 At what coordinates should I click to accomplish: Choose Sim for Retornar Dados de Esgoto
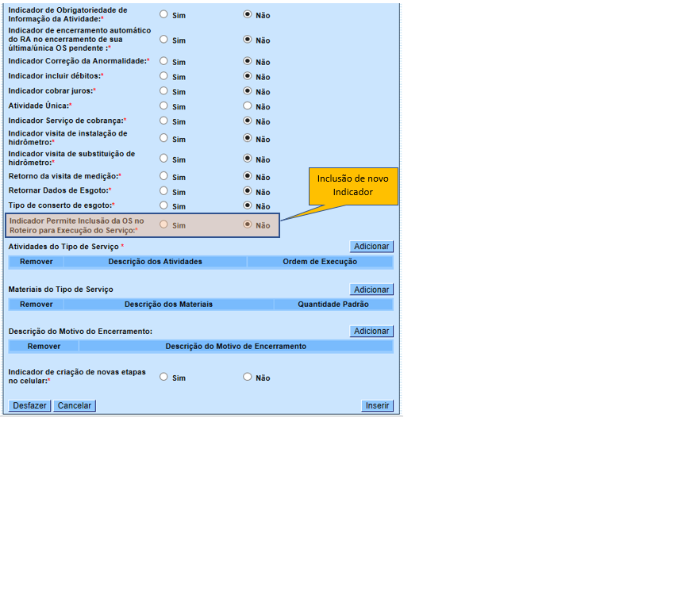tap(163, 191)
